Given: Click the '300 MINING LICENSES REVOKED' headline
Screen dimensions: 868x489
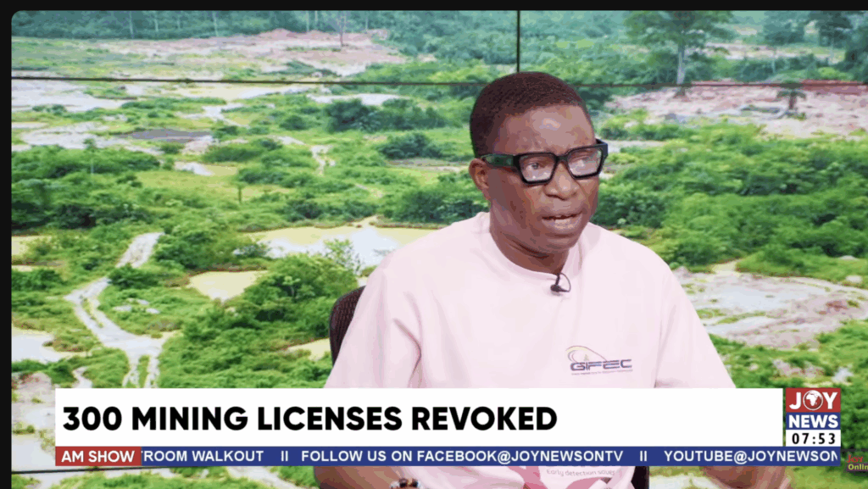Looking at the screenshot, I should pyautogui.click(x=309, y=418).
